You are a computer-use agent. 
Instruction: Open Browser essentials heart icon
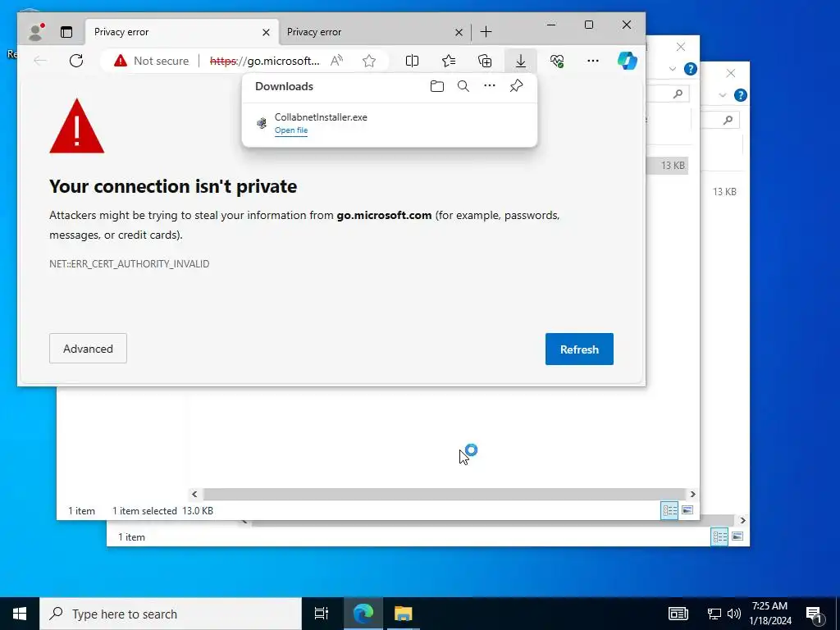point(557,61)
